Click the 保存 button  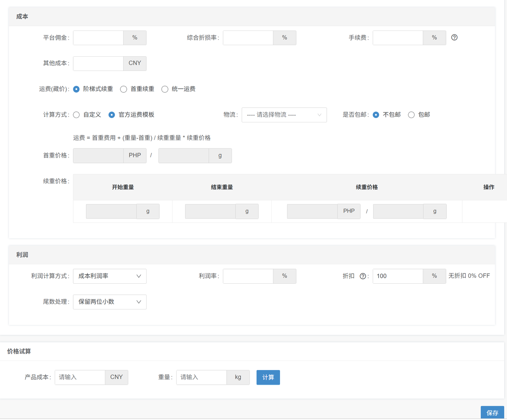coord(492,412)
